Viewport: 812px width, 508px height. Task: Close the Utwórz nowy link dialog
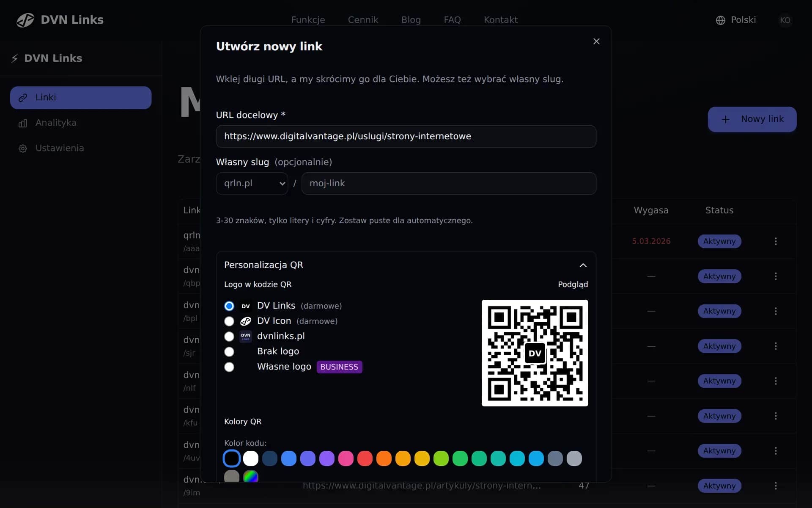click(596, 41)
